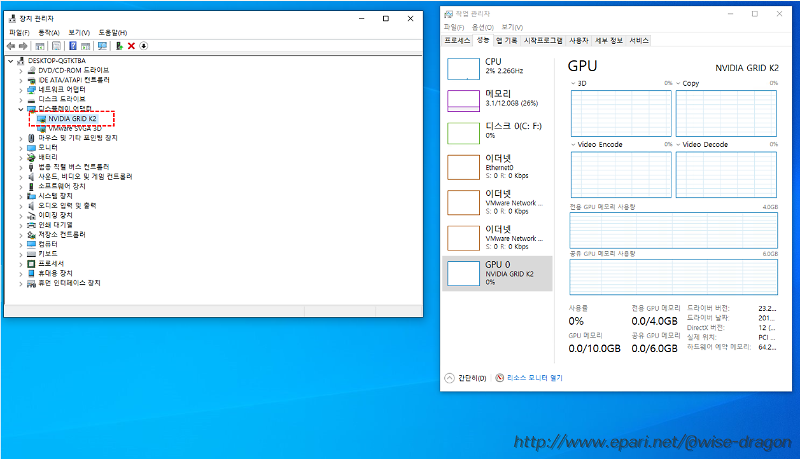Expand the 모니터 node arrow
This screenshot has width=800, height=459.
point(21,148)
